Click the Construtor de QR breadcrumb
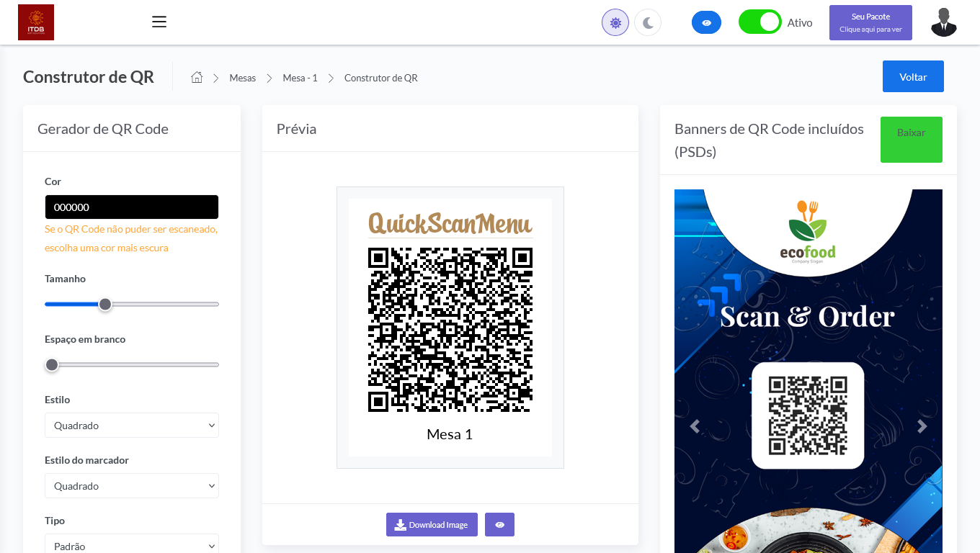The height and width of the screenshot is (553, 980). (x=381, y=78)
